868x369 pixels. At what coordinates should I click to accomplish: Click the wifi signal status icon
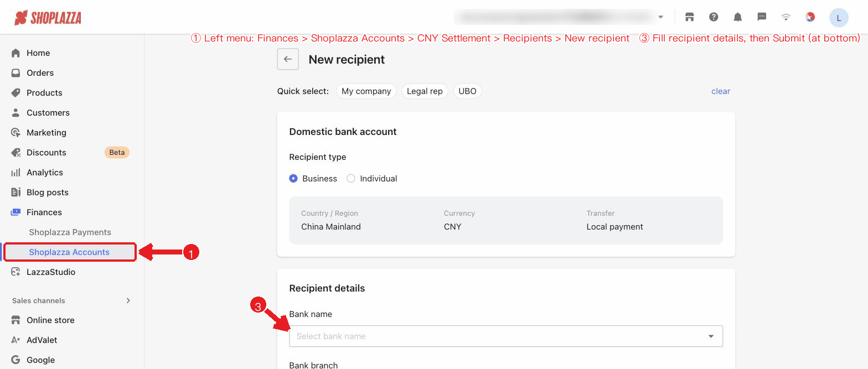click(786, 17)
